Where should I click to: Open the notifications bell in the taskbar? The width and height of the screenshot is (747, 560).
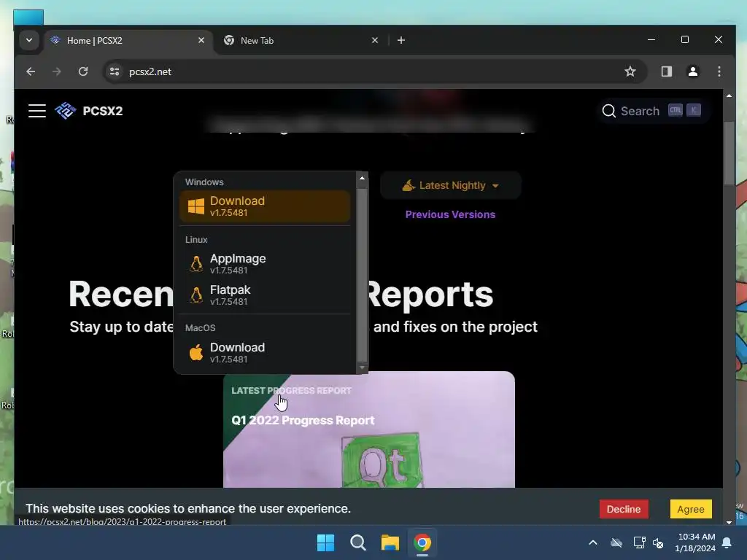tap(727, 542)
